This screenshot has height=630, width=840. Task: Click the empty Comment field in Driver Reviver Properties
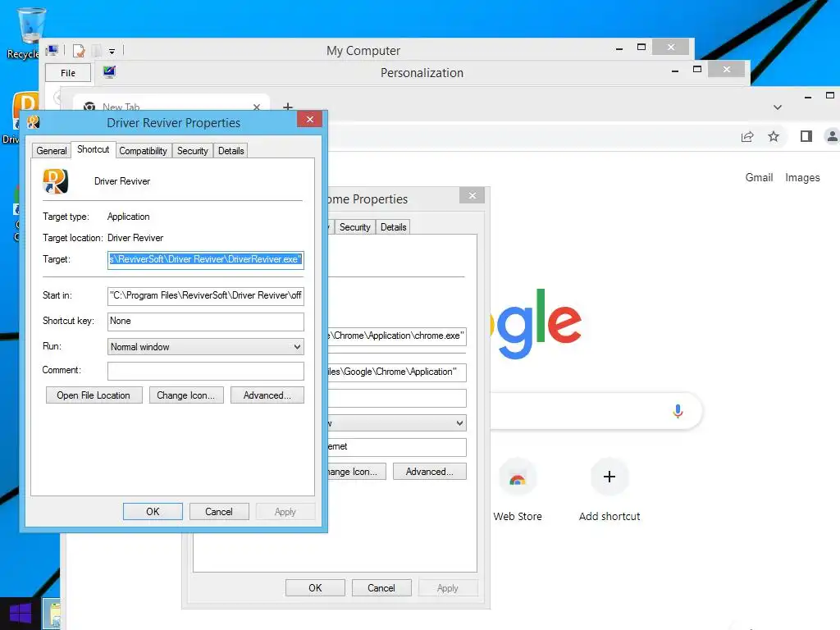click(x=206, y=371)
